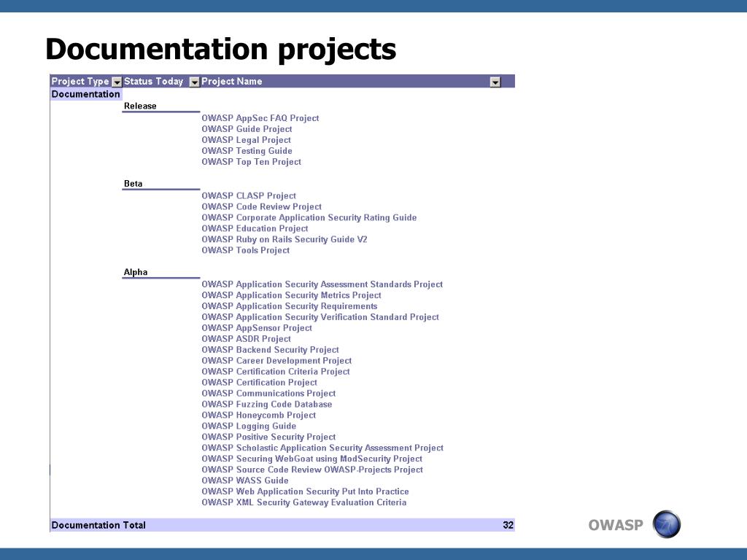Click OWASP Certification Criteria Project

(276, 372)
